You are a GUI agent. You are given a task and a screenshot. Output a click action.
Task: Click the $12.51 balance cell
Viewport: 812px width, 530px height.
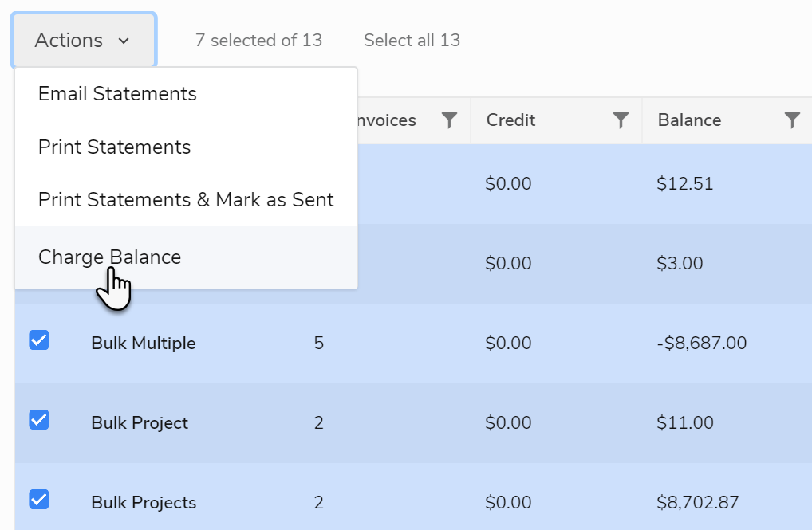684,184
